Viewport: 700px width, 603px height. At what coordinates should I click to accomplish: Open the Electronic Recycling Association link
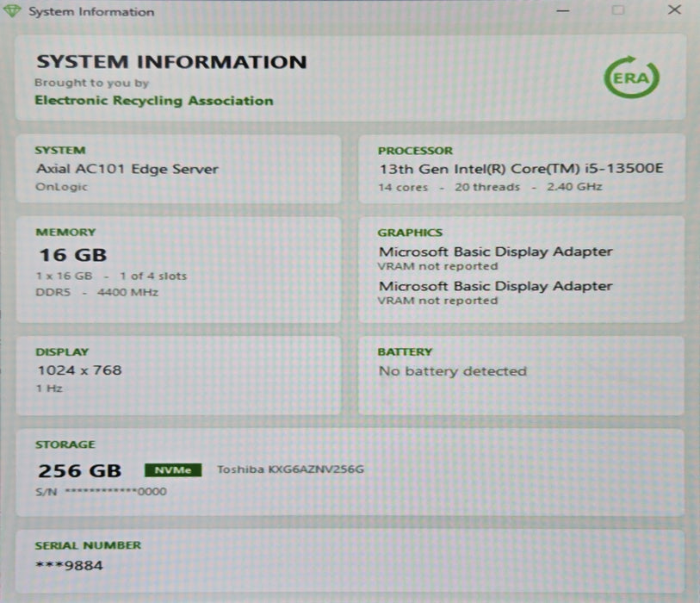(x=154, y=101)
